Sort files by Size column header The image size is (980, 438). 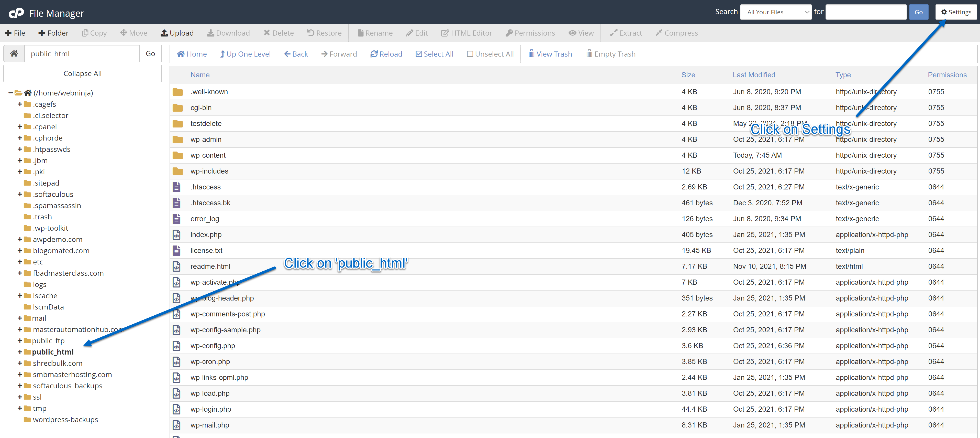pyautogui.click(x=688, y=75)
